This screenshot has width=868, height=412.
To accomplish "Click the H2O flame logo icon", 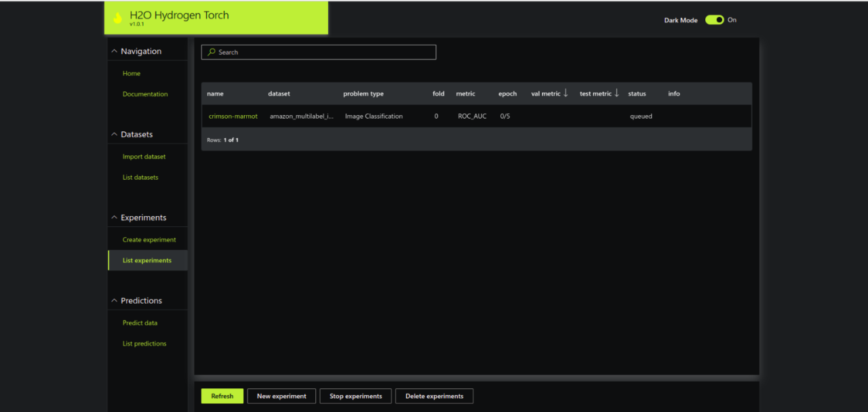I will coord(117,18).
